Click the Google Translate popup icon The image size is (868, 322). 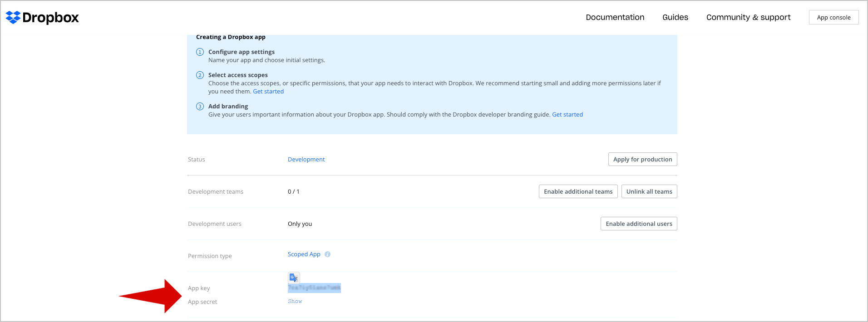pyautogui.click(x=294, y=278)
